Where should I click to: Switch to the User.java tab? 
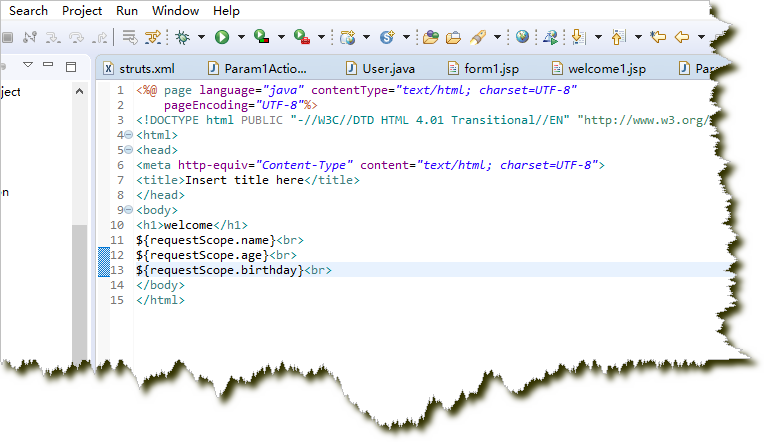(x=381, y=69)
